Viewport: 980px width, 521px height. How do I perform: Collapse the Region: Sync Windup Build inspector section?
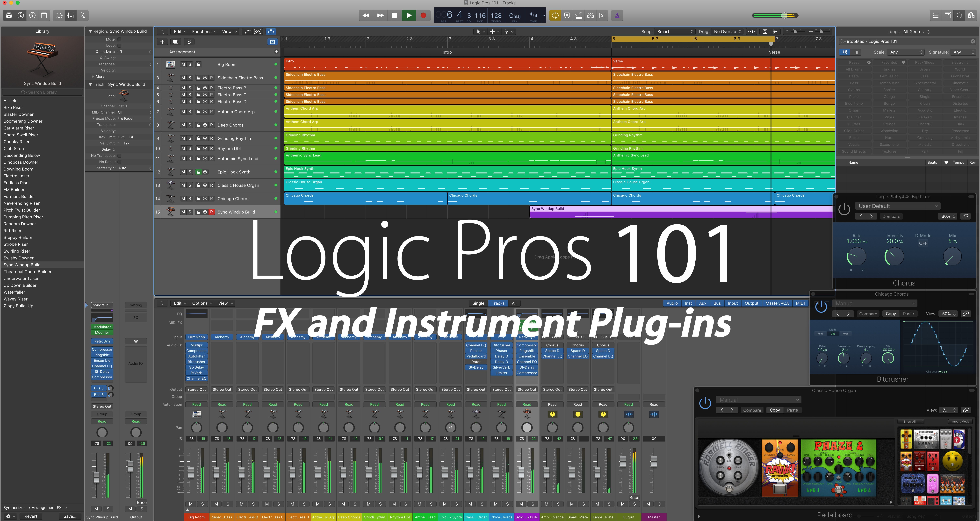tap(91, 31)
